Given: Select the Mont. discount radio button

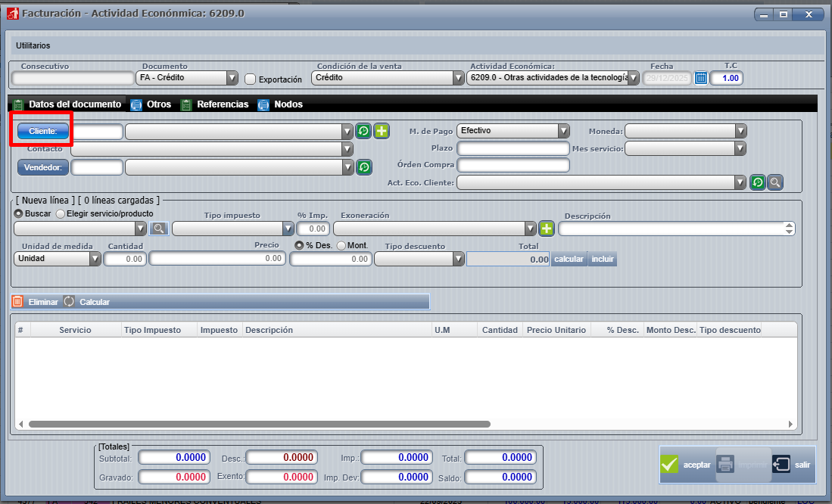Looking at the screenshot, I should [341, 246].
